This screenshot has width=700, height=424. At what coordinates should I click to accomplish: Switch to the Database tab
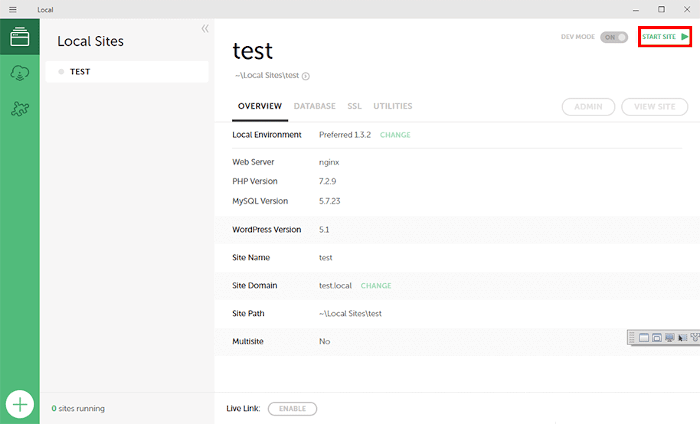[314, 106]
